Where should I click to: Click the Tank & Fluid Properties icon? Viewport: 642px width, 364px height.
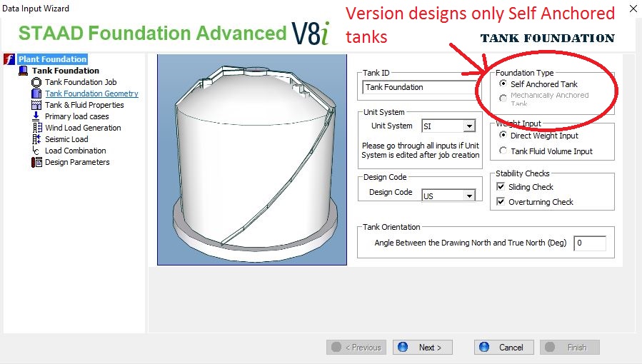click(x=36, y=105)
